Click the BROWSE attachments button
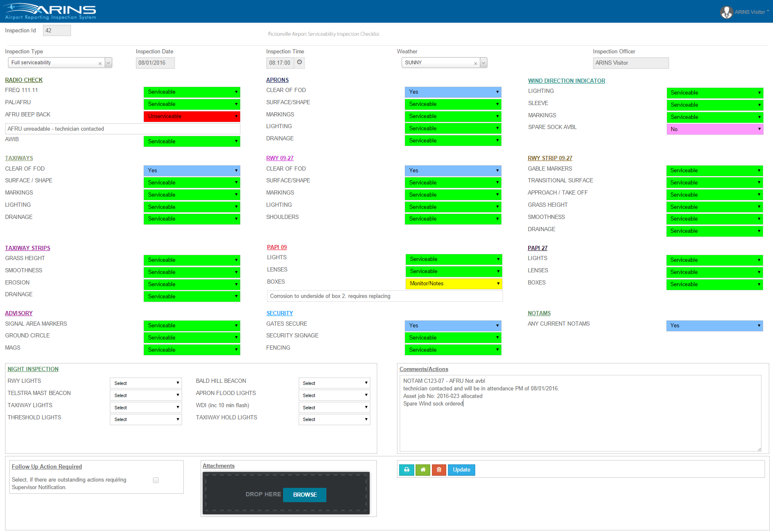 pos(304,495)
